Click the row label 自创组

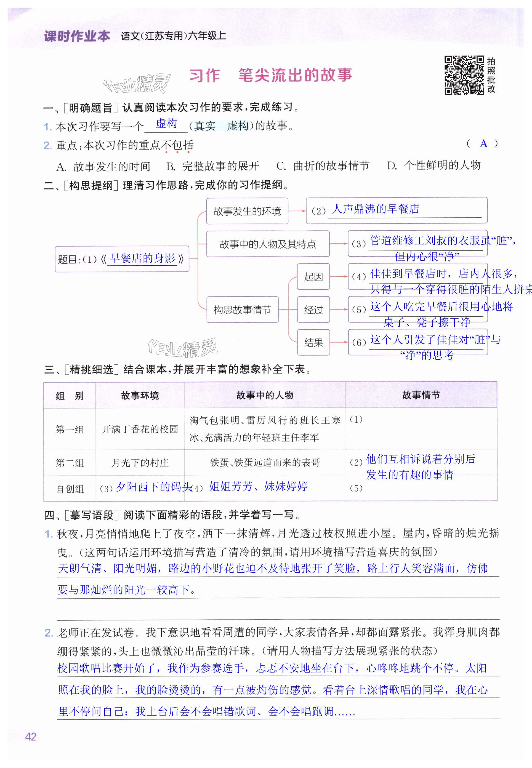[70, 489]
